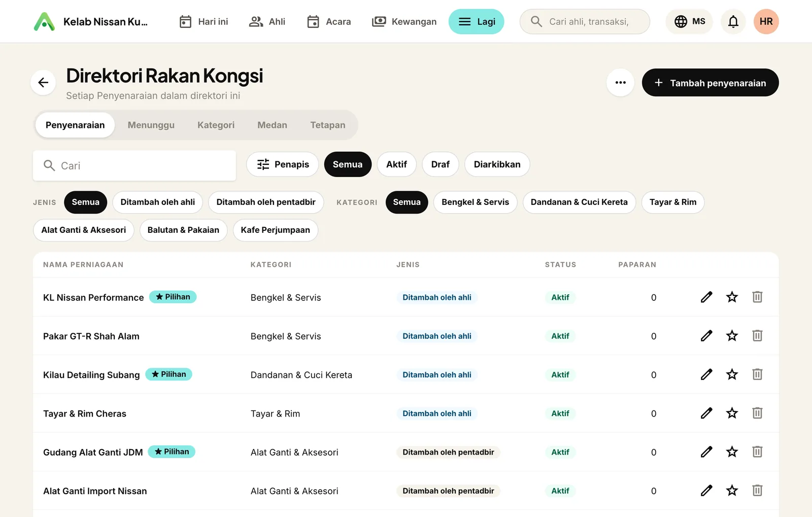Click the green club logo icon

(44, 21)
